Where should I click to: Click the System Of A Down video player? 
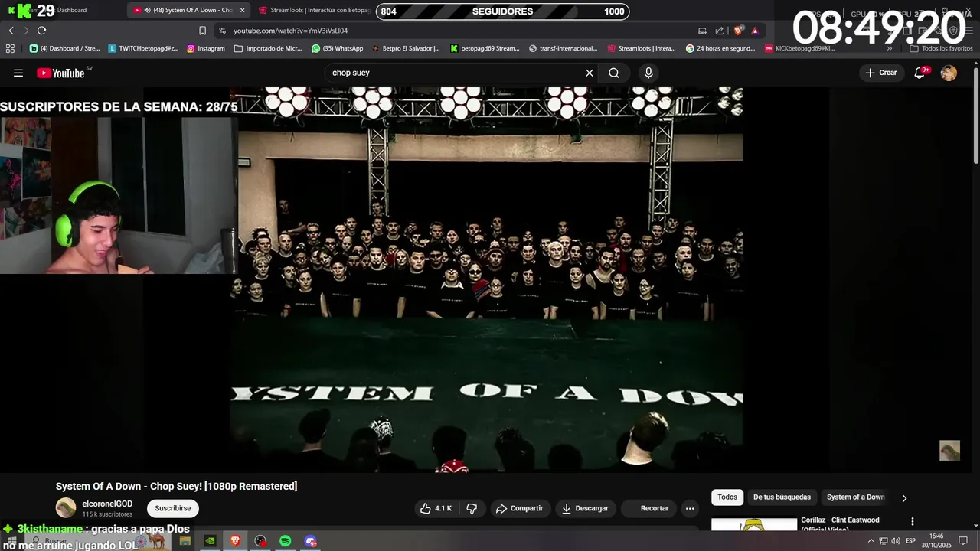[486, 279]
